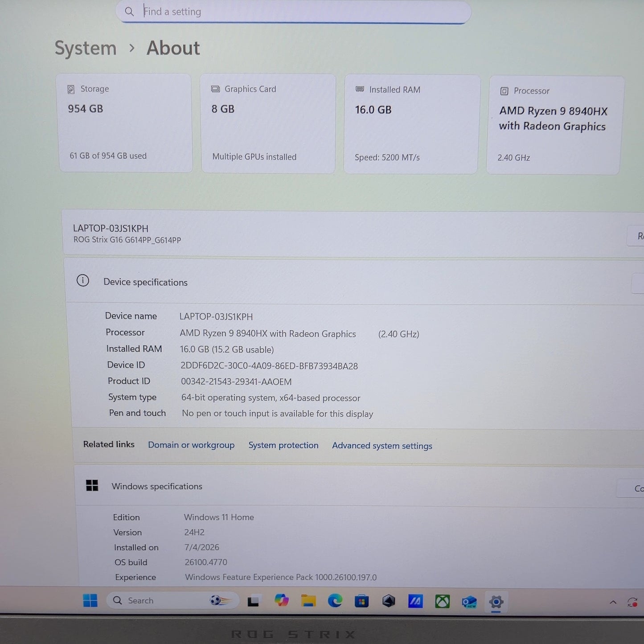
Task: Click the Find a setting search box
Action: point(293,12)
